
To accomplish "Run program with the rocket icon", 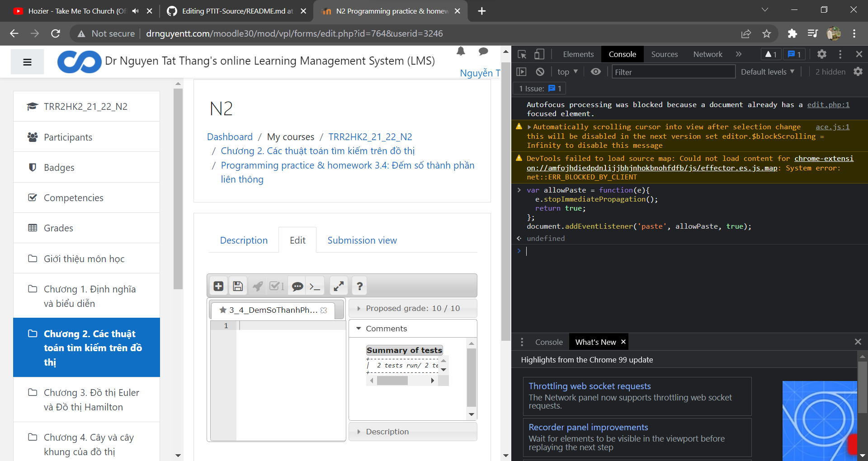I will click(x=258, y=286).
